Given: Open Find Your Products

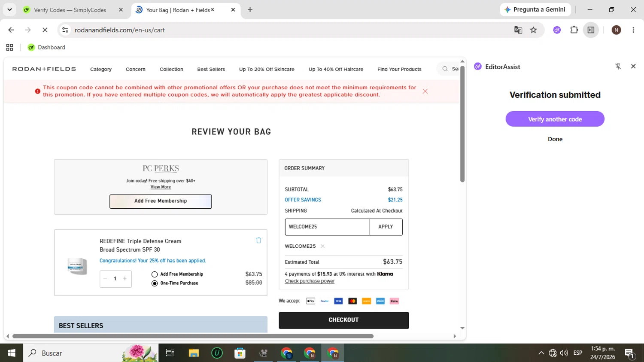Looking at the screenshot, I should [399, 69].
